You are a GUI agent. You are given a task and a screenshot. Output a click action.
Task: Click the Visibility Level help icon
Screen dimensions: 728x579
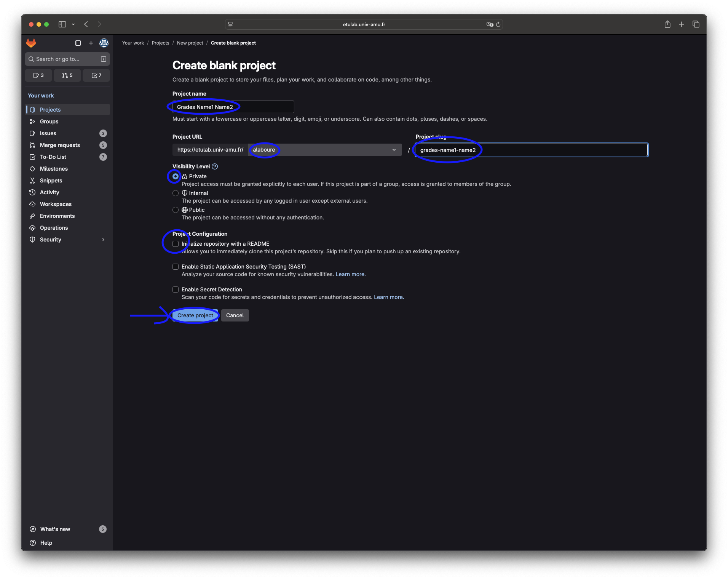(x=215, y=166)
